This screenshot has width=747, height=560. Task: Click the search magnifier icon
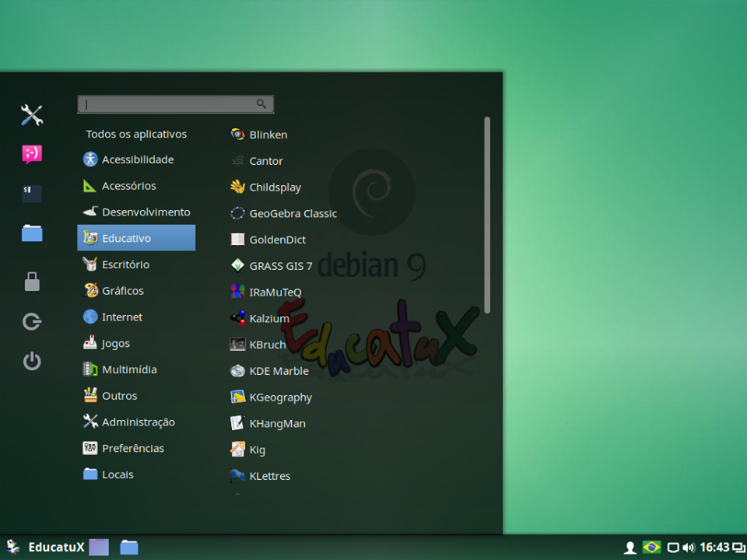pos(261,103)
